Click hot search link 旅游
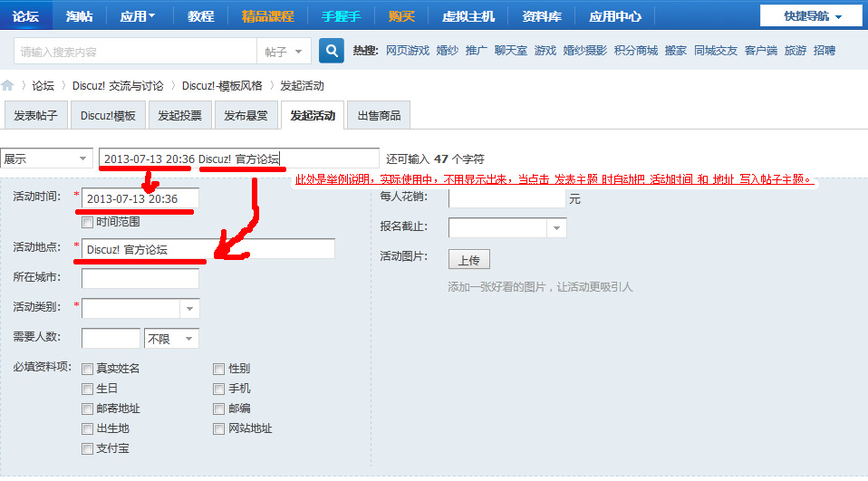 [x=796, y=51]
